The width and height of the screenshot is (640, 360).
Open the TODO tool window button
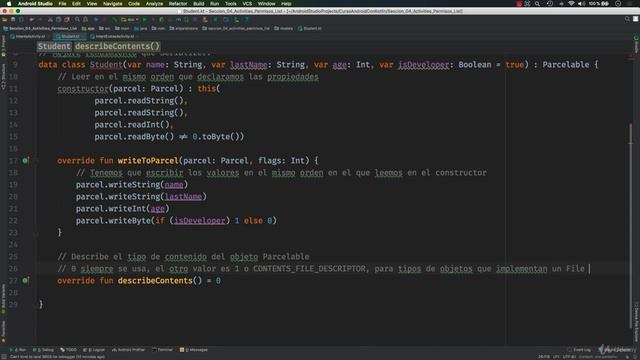pos(68,350)
